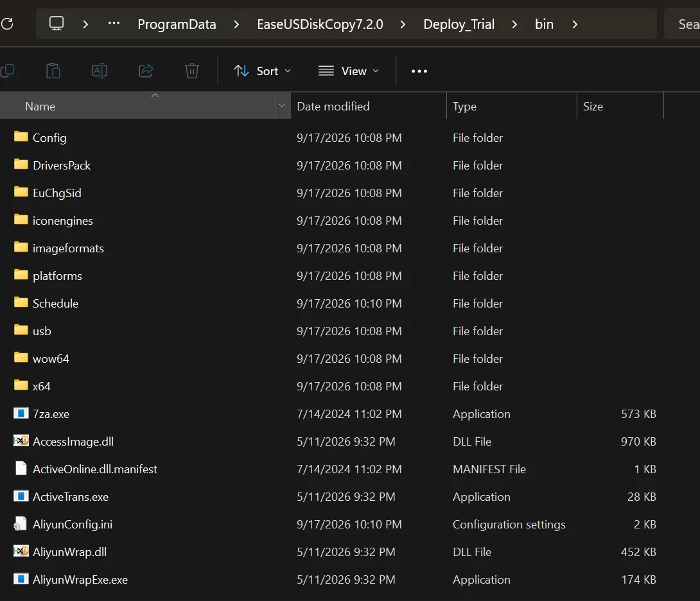Open the Sort dropdown menu

click(x=262, y=71)
